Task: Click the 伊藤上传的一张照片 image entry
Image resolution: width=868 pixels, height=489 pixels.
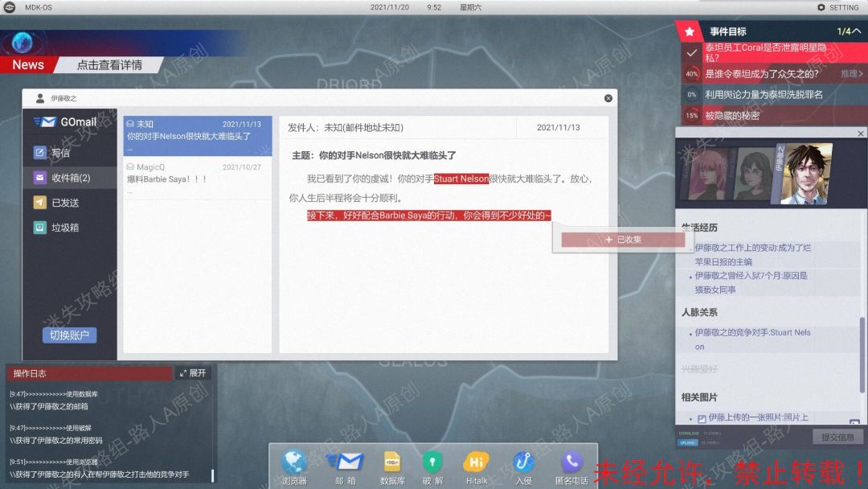Action: click(752, 417)
